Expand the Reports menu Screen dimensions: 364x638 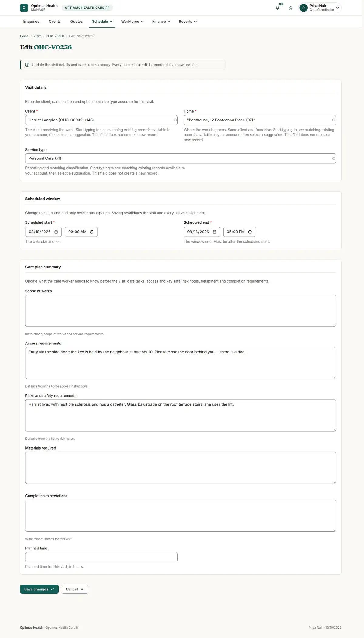click(x=188, y=22)
